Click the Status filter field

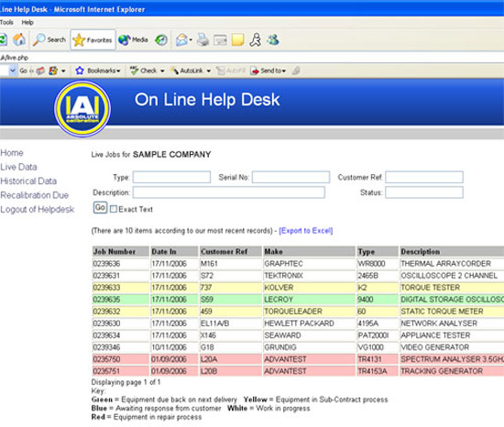424,192
